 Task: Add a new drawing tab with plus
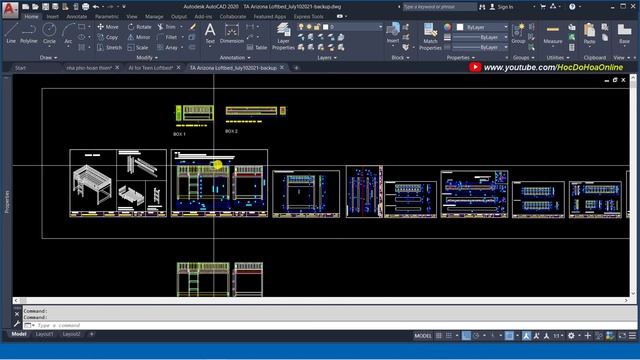click(x=296, y=68)
